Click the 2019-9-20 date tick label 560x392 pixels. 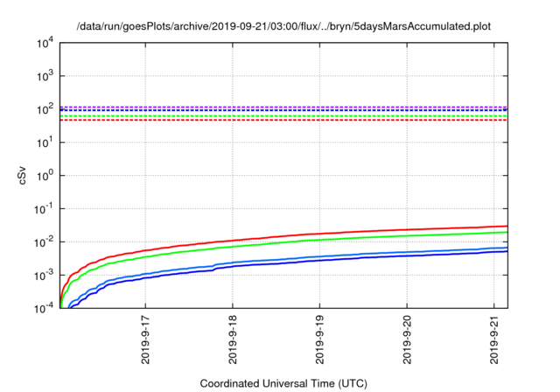[x=407, y=339]
